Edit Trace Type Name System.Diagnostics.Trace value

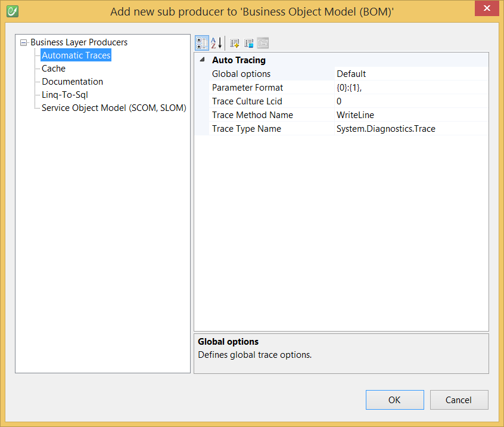[x=411, y=129]
